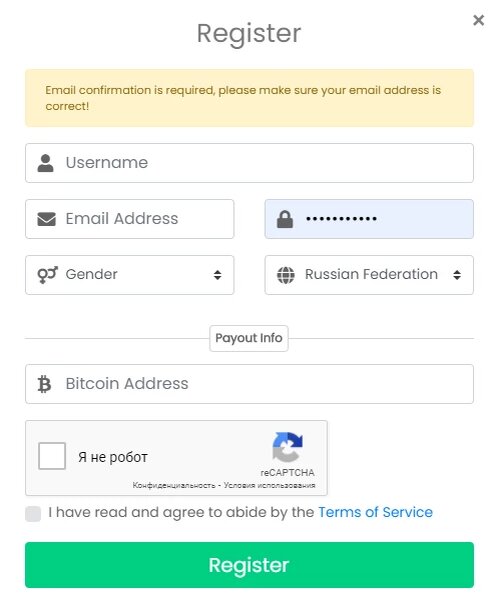Close the Register dialog with the X
The height and width of the screenshot is (594, 494).
click(x=478, y=20)
